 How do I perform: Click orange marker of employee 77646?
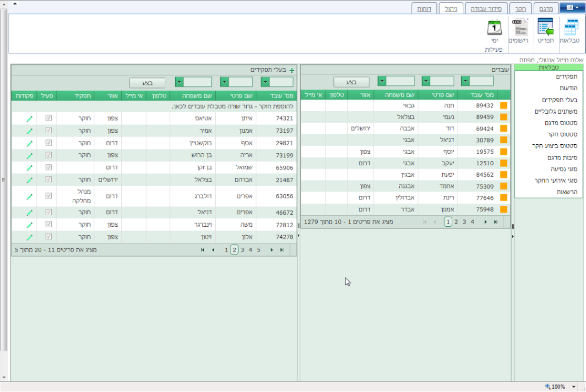pos(504,198)
